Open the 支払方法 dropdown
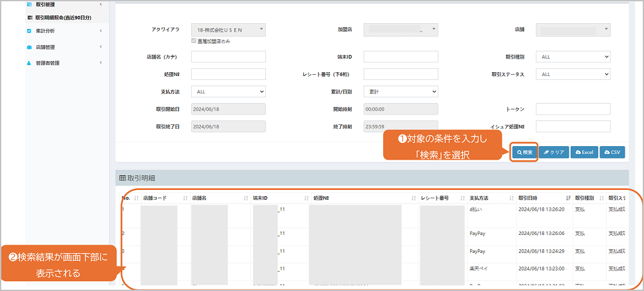 pyautogui.click(x=228, y=91)
